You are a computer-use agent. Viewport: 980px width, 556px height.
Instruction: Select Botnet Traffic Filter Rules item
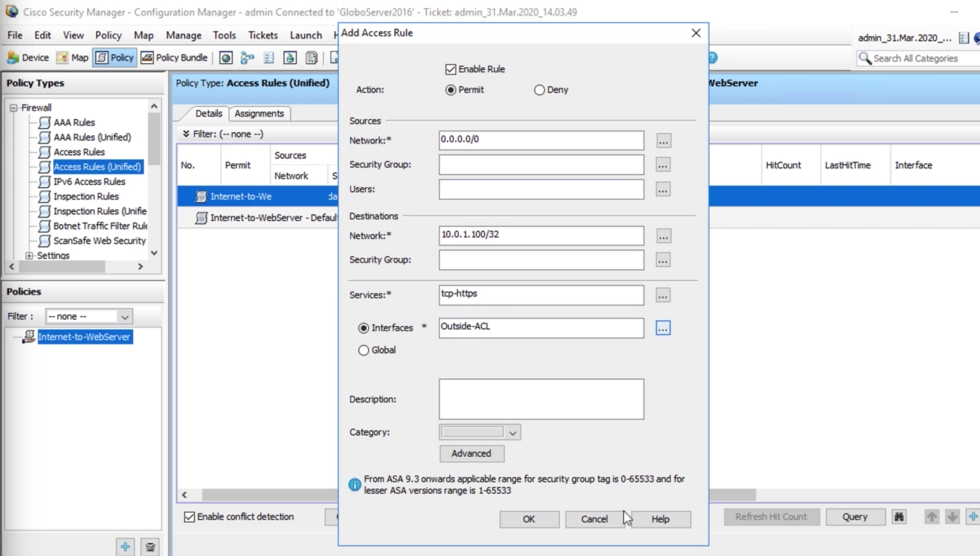click(100, 226)
